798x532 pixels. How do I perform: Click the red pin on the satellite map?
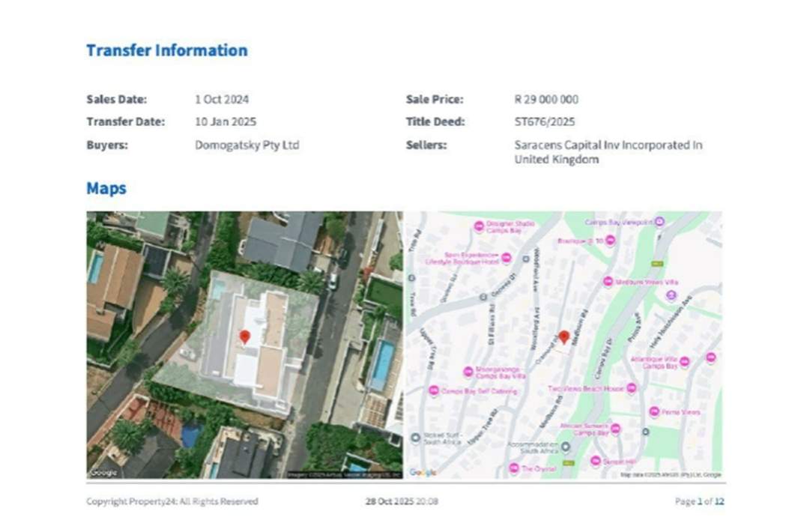point(244,337)
